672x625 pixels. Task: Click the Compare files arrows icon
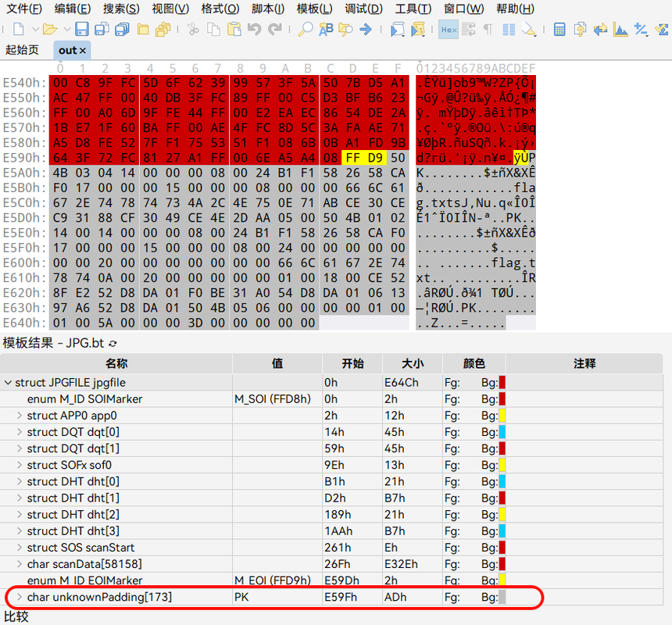pos(600,29)
